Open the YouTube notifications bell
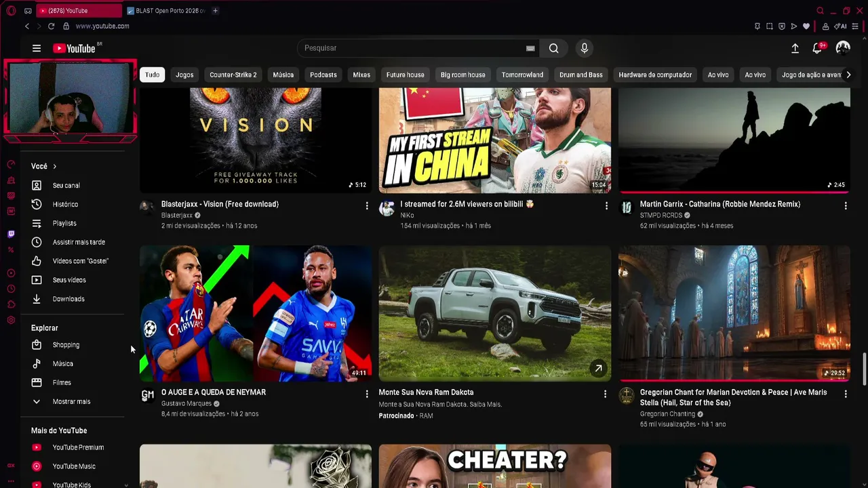868x488 pixels. point(817,48)
